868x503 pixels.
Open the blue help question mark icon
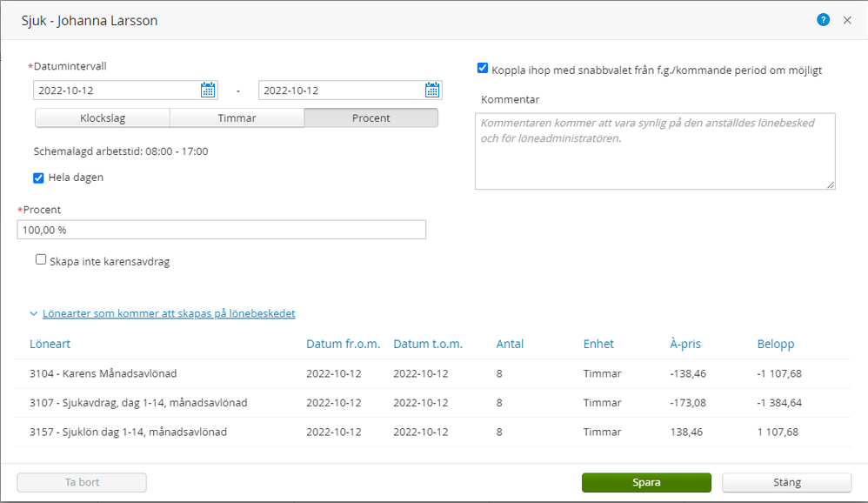pyautogui.click(x=823, y=20)
